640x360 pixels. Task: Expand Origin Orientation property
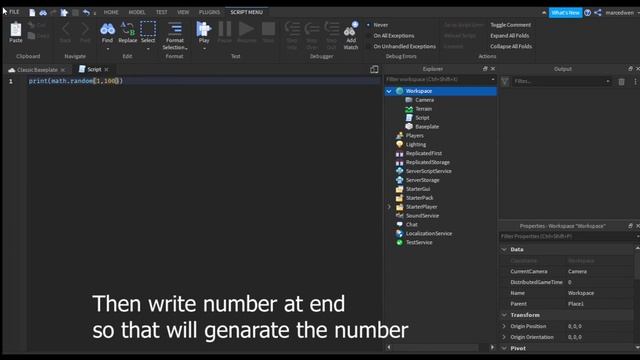[504, 337]
